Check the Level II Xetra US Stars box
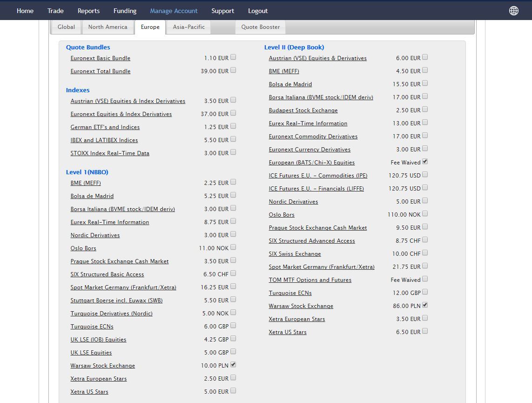 click(425, 331)
